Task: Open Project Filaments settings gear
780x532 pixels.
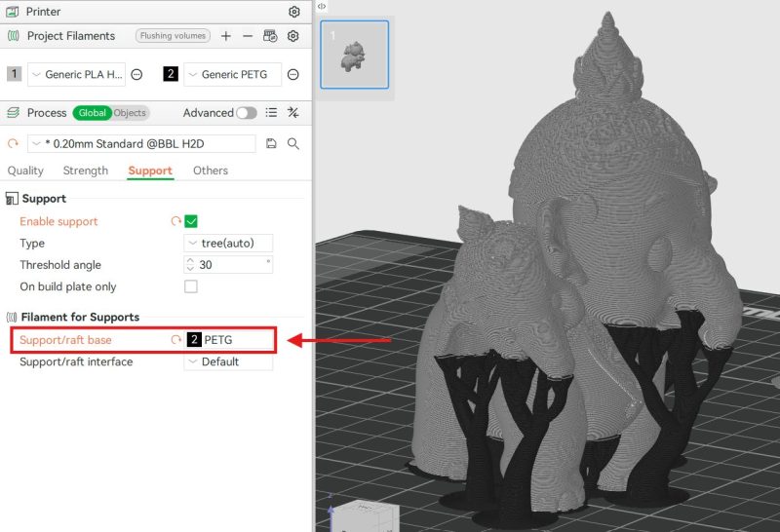Action: pos(293,36)
